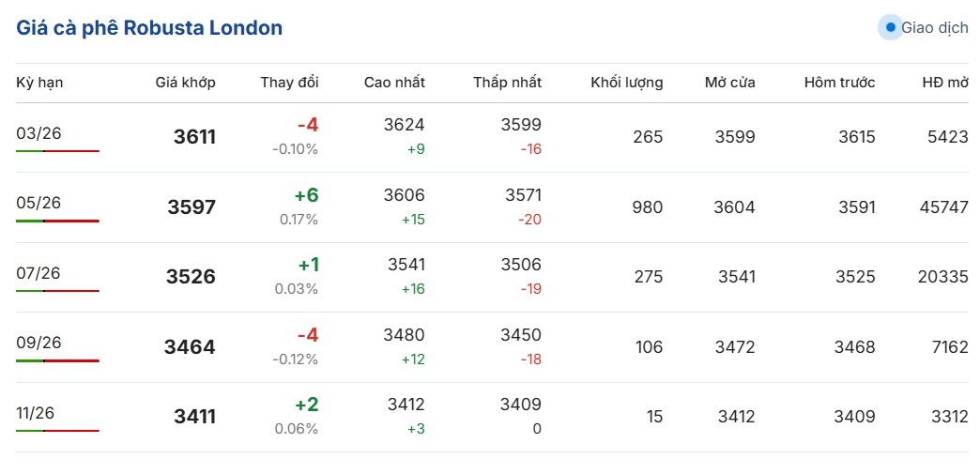Open the "Giá cà phê Robusta London" title
Screen dimensions: 980x474
pyautogui.click(x=149, y=28)
